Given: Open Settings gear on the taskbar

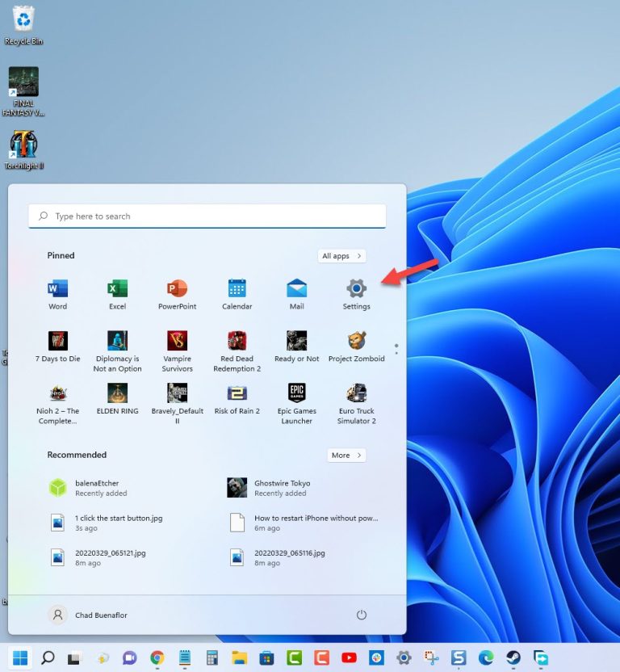Looking at the screenshot, I should click(404, 657).
